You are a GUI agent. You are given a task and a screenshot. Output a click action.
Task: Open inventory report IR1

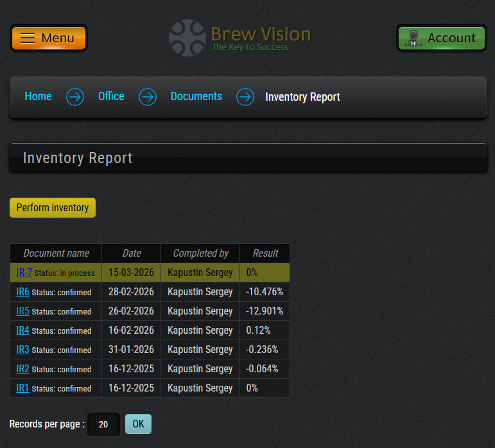[22, 388]
